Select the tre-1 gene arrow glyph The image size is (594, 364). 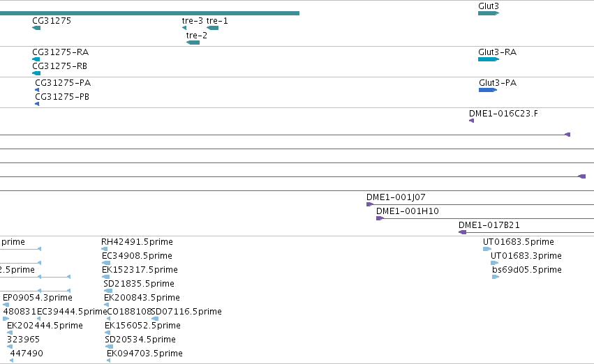pos(212,28)
